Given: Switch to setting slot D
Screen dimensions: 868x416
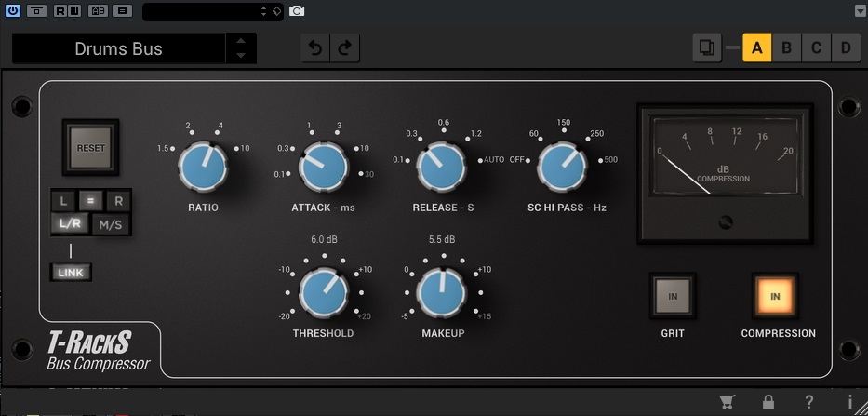Looking at the screenshot, I should click(846, 47).
